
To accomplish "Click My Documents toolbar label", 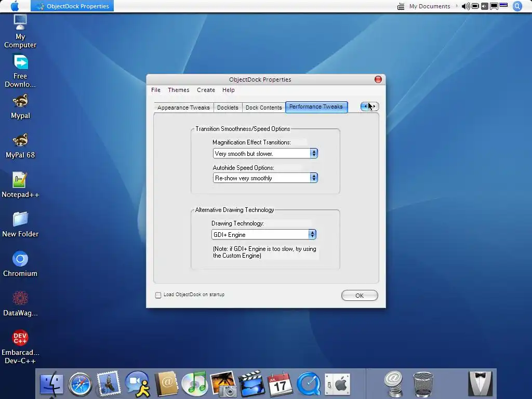I will [430, 6].
